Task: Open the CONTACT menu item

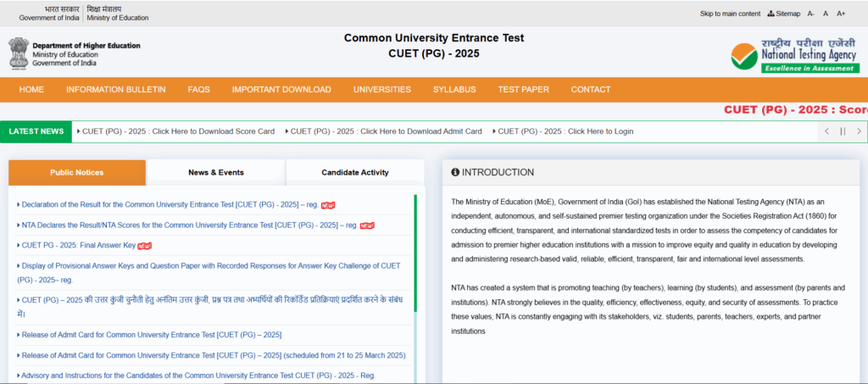Action: [x=591, y=90]
